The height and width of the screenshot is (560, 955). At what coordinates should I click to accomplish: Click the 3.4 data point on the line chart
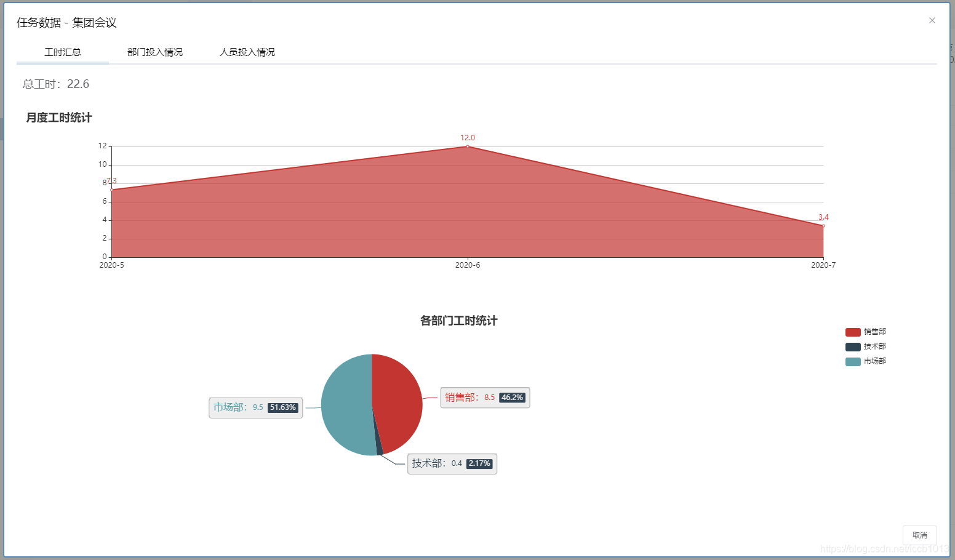coord(823,226)
